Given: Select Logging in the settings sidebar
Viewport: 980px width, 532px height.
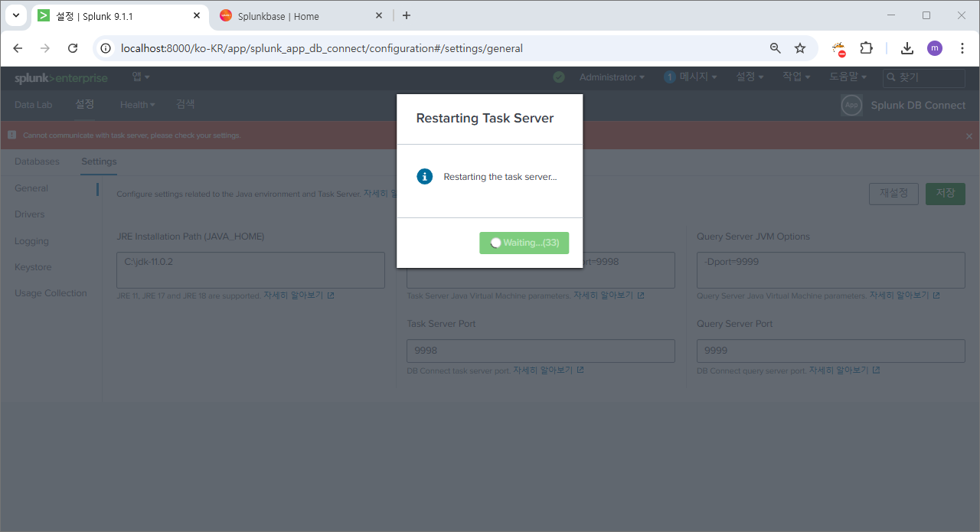Looking at the screenshot, I should coord(31,241).
